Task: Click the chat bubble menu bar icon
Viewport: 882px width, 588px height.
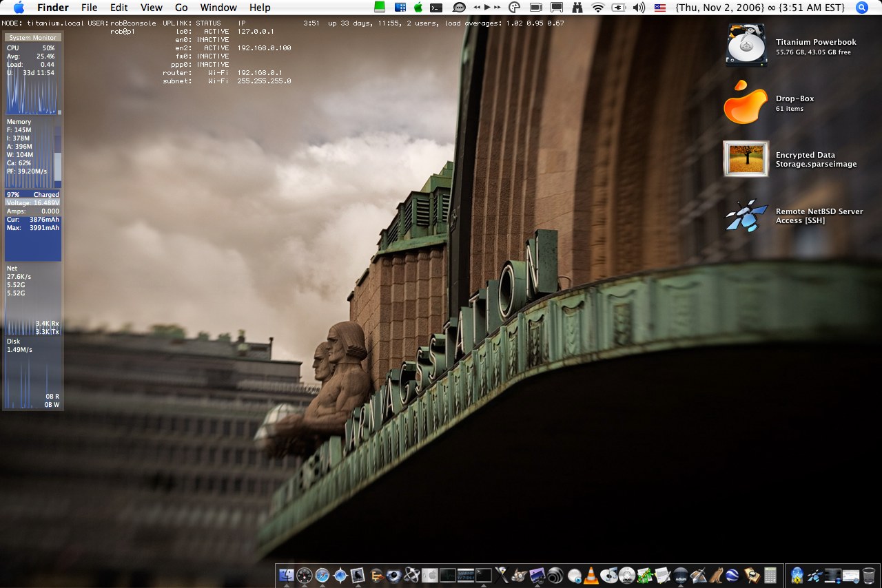Action: pyautogui.click(x=459, y=8)
